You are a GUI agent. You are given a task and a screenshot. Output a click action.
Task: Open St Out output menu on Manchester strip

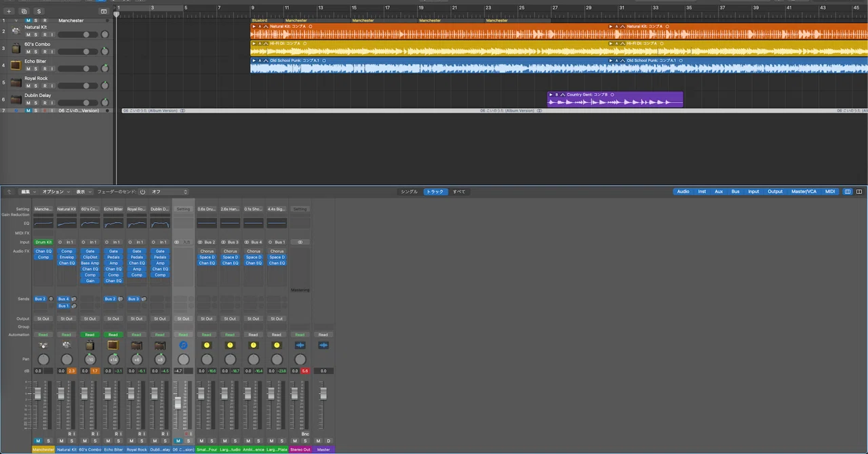[x=43, y=318]
